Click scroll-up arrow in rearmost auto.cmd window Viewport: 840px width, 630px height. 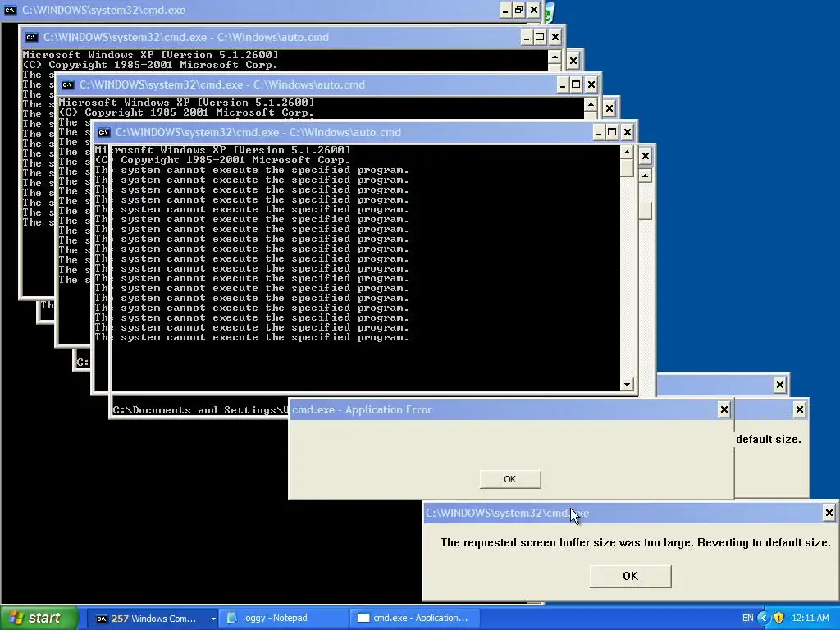pyautogui.click(x=555, y=57)
